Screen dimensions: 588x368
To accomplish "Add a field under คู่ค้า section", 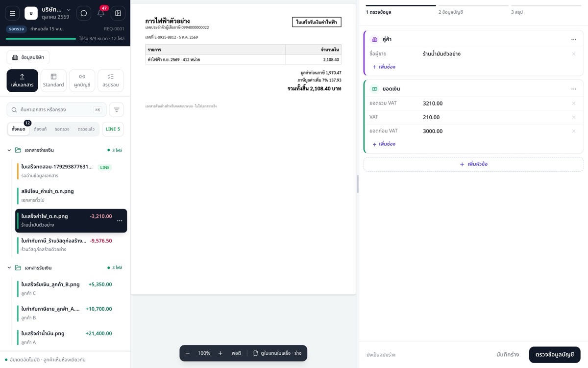I will (384, 67).
